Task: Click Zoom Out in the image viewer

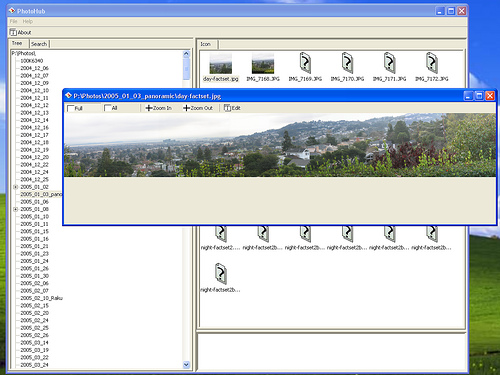Action: [x=198, y=108]
